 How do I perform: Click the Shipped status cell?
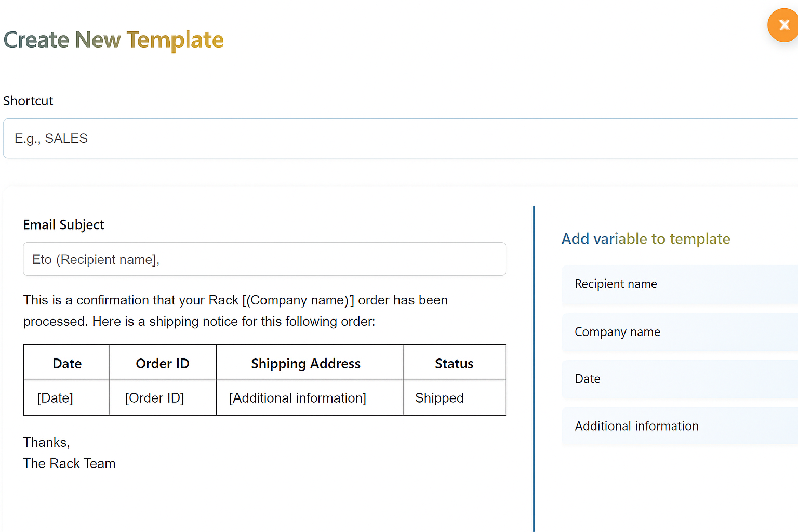coord(439,397)
